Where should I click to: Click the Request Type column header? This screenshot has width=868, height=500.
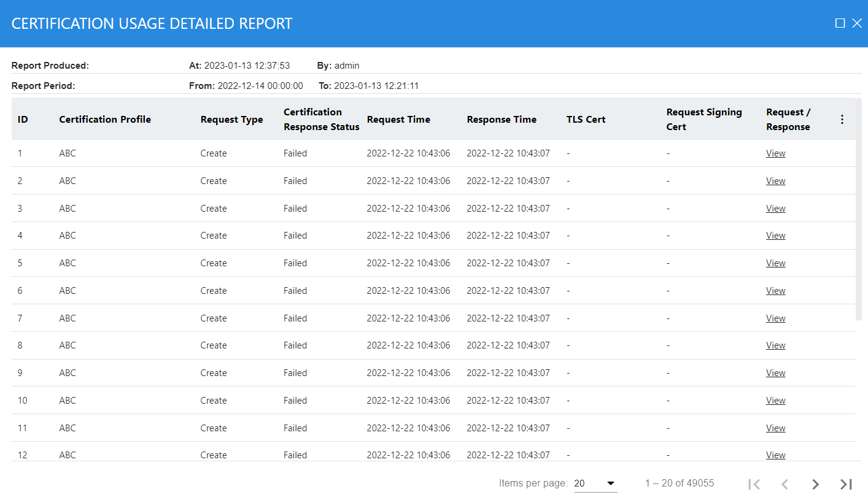click(231, 120)
